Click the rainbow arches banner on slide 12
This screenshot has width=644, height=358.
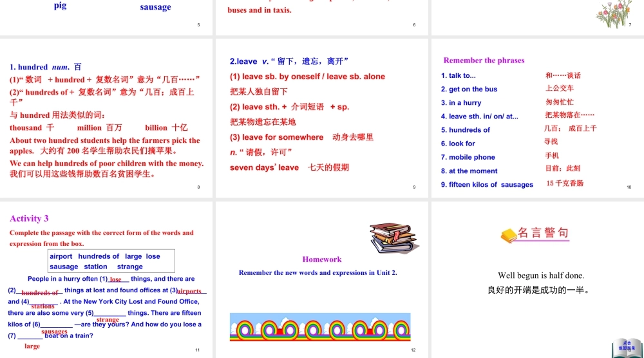point(319,326)
